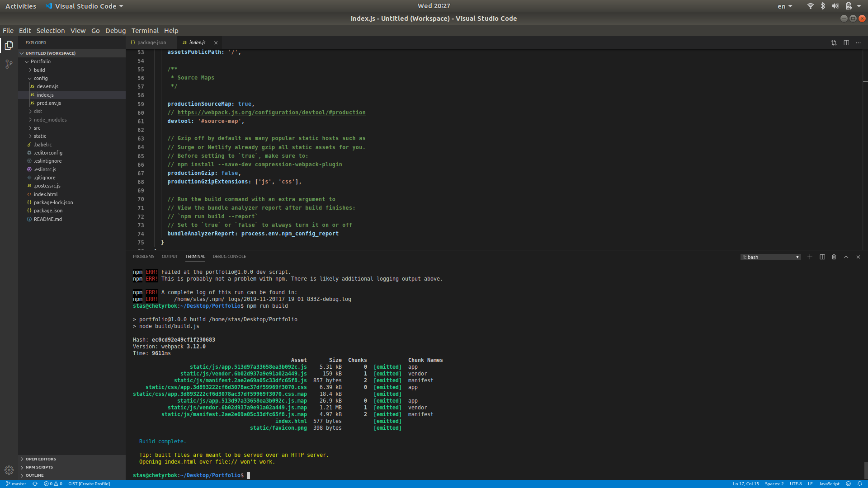The image size is (868, 488).
Task: Open the Explorer view in activity bar
Action: (x=9, y=45)
